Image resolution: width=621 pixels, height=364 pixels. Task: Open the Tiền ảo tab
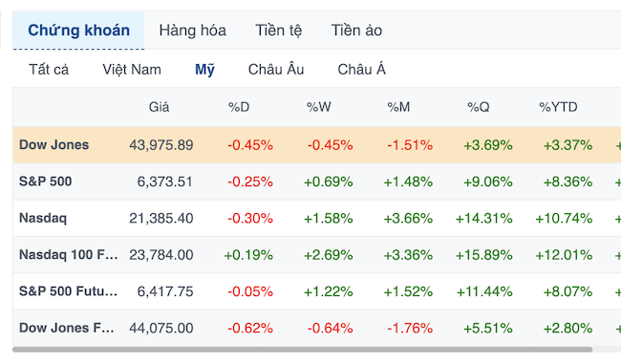click(x=356, y=31)
